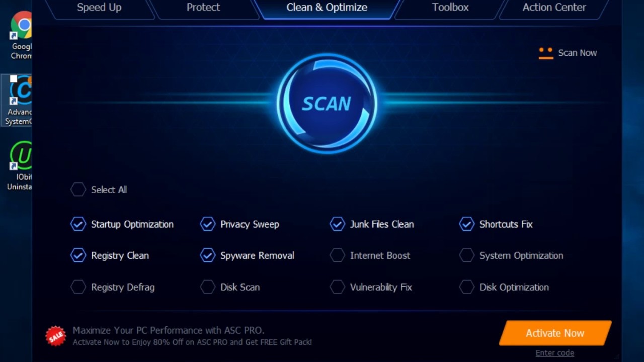Disable the Privacy Sweep checkbox
644x362 pixels.
[x=208, y=224]
